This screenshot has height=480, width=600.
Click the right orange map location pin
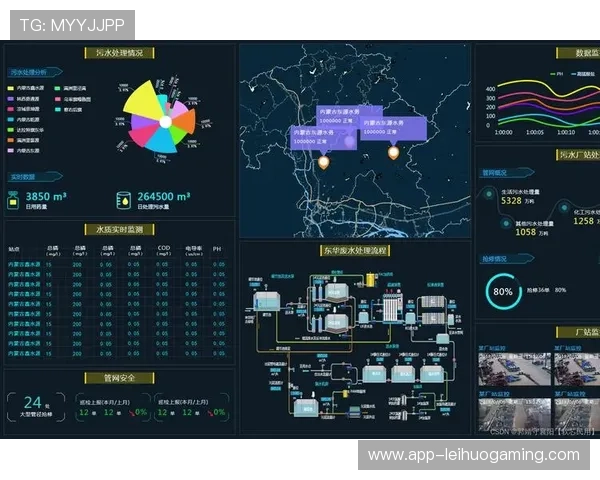(x=393, y=152)
